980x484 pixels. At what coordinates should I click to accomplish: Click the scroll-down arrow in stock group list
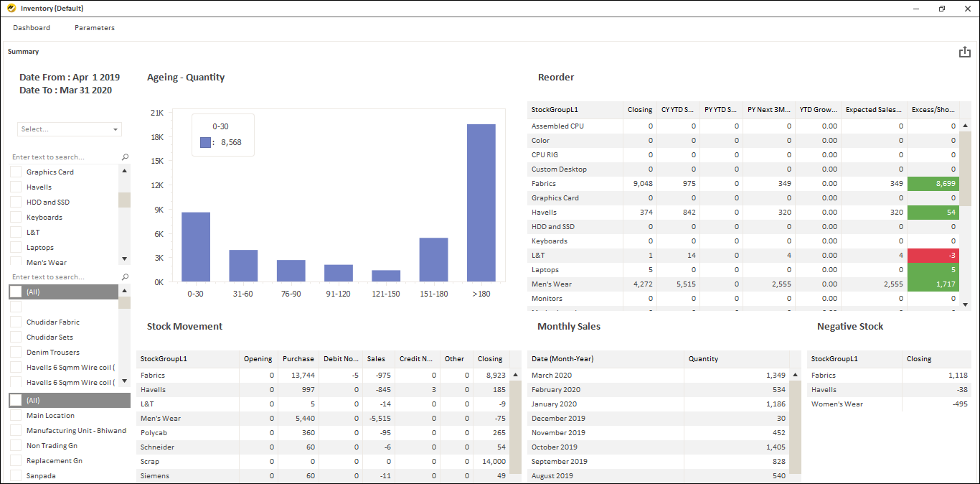click(124, 258)
